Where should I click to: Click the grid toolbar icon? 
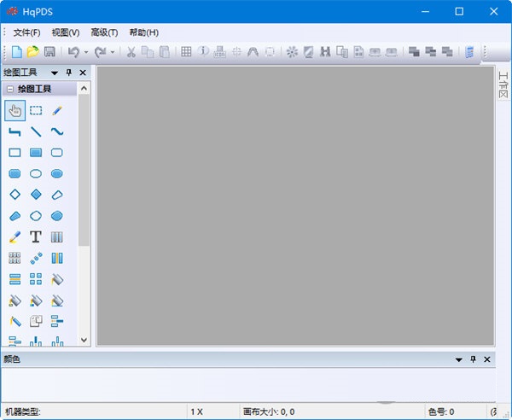point(186,52)
